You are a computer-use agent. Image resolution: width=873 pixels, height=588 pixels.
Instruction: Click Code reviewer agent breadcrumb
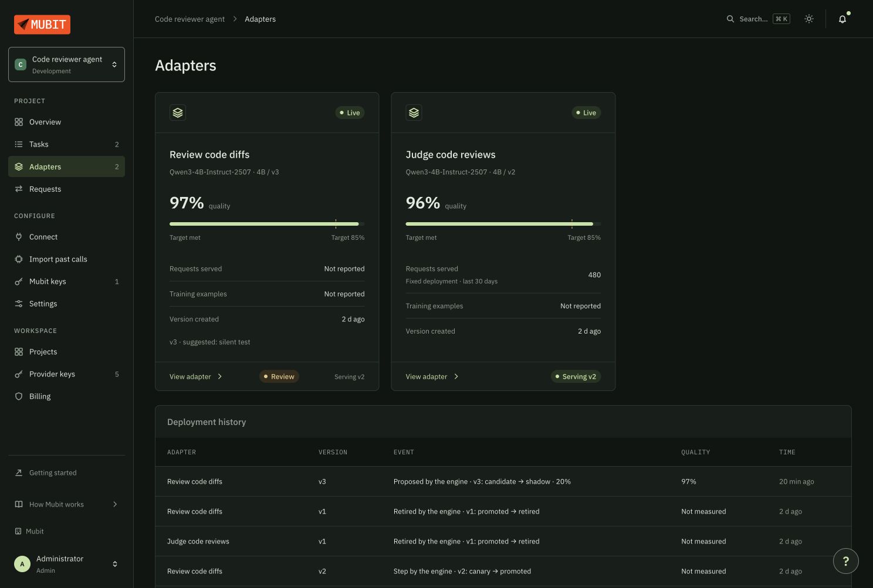click(x=190, y=19)
